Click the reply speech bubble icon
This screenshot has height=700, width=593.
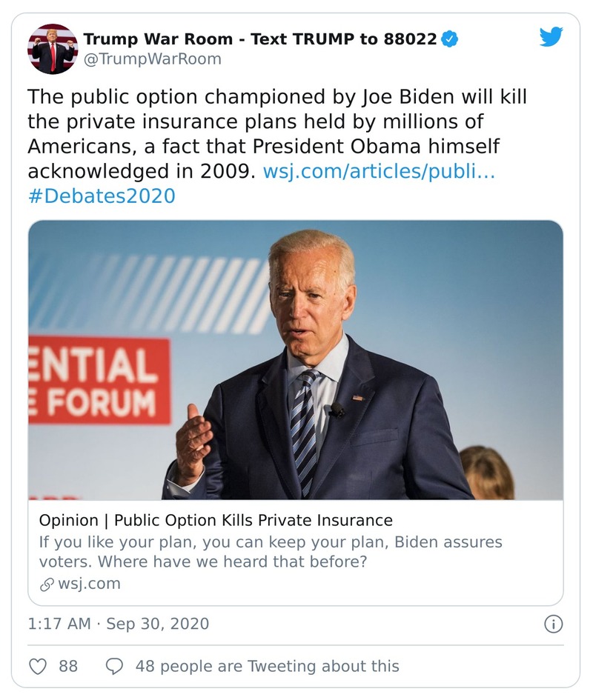(114, 666)
